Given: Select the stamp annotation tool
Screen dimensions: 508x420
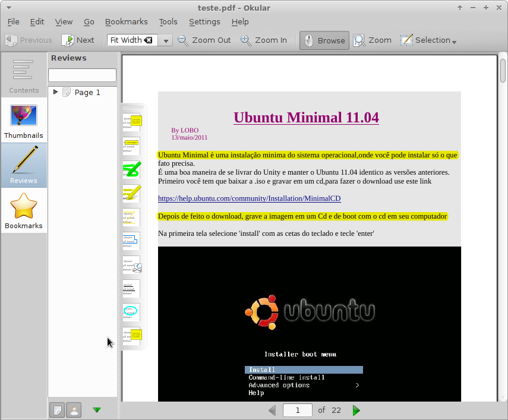Looking at the screenshot, I should (x=132, y=265).
